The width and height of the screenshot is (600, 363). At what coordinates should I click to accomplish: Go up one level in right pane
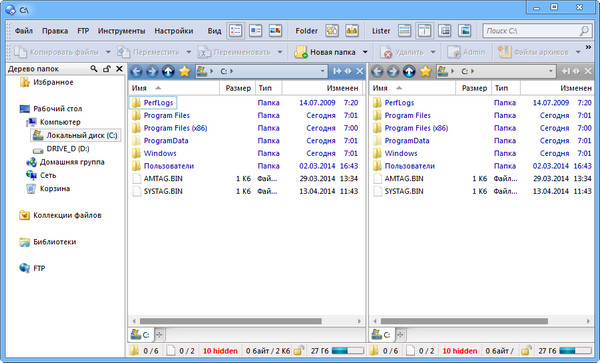pyautogui.click(x=409, y=71)
